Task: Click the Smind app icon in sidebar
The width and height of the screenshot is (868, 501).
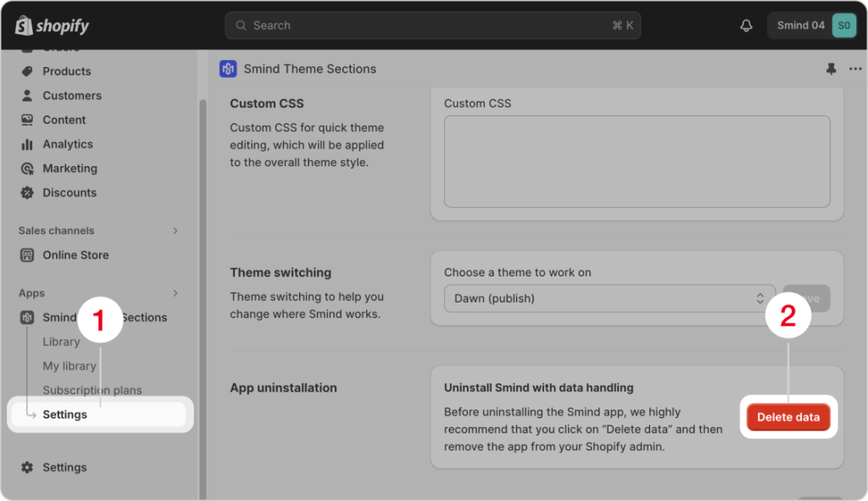Action: point(26,318)
